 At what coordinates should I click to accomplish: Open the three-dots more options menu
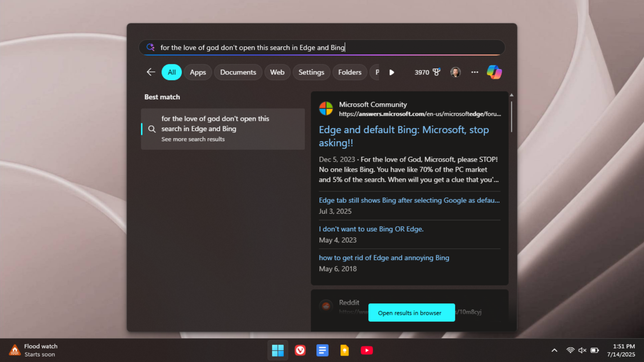coord(475,72)
